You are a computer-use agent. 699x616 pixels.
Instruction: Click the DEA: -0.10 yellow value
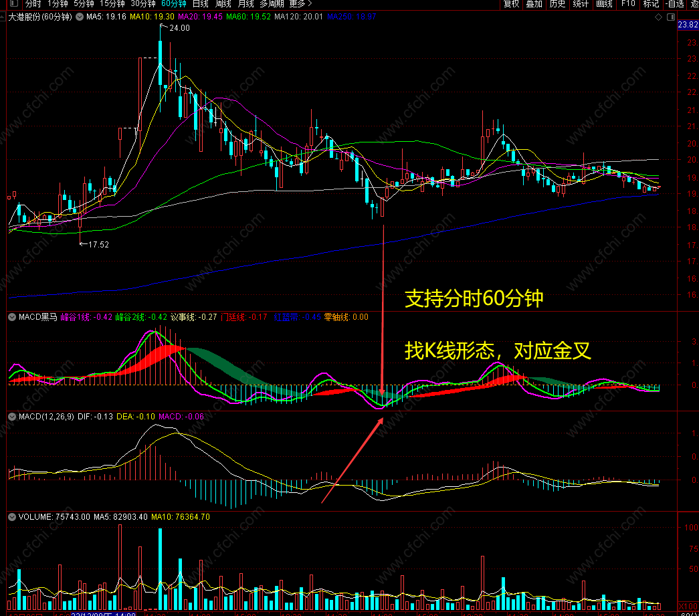[136, 417]
